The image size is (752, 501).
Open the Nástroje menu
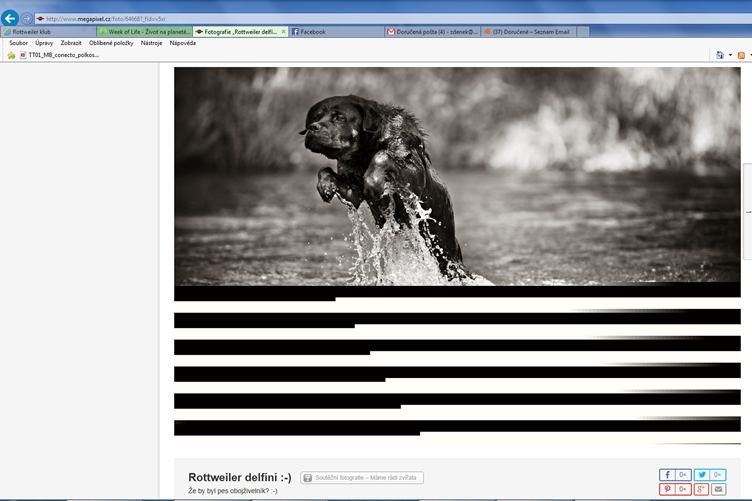pos(151,43)
